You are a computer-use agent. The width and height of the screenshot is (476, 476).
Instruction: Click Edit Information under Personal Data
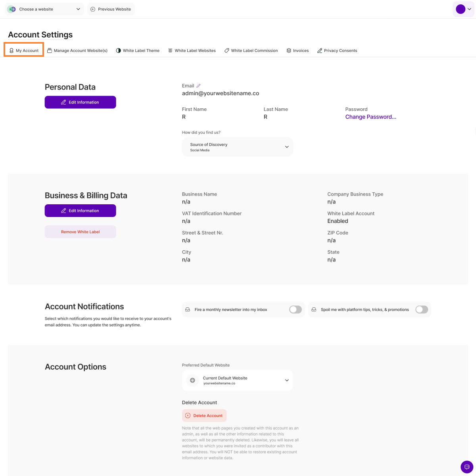[80, 102]
